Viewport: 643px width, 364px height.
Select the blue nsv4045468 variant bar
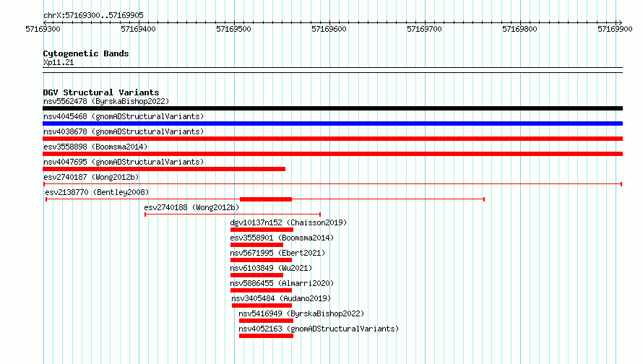click(x=332, y=123)
